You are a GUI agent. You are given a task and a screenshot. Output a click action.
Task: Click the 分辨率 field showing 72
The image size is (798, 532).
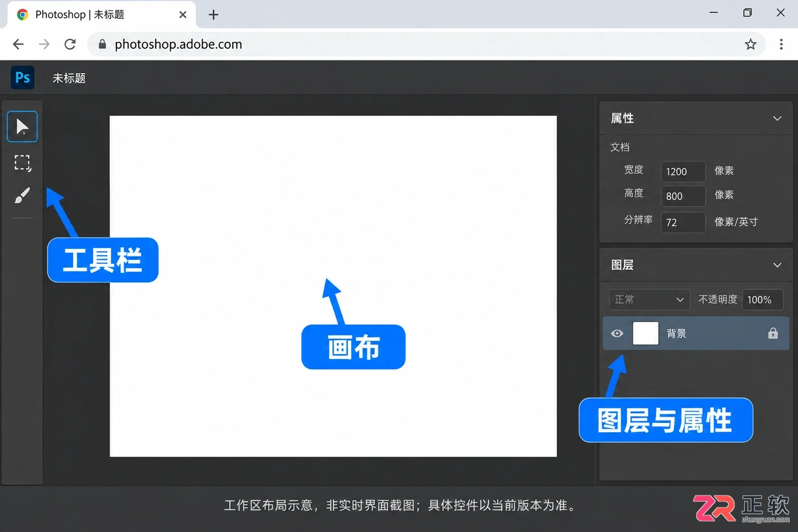pyautogui.click(x=683, y=222)
